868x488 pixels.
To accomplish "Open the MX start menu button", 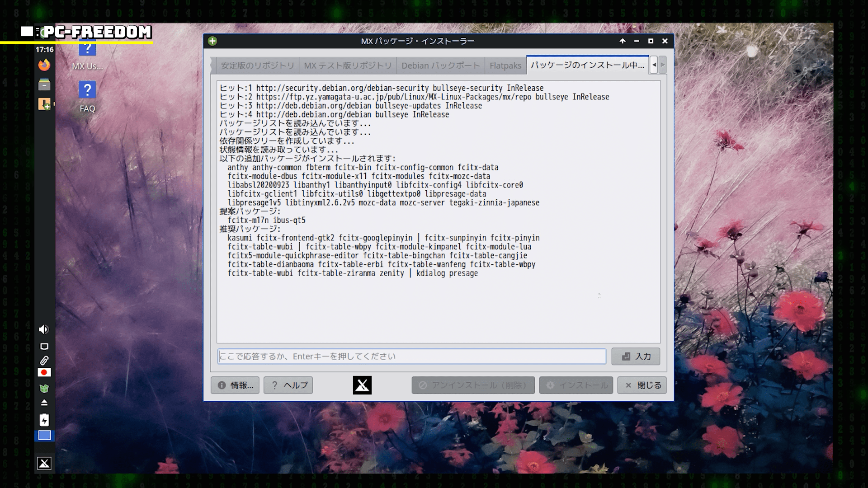I will (44, 463).
